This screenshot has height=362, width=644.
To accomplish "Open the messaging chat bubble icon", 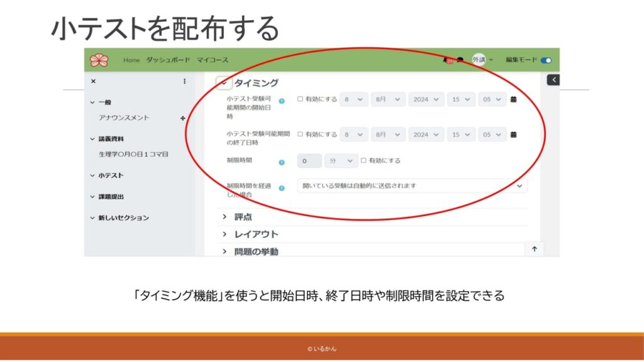I will tap(460, 60).
